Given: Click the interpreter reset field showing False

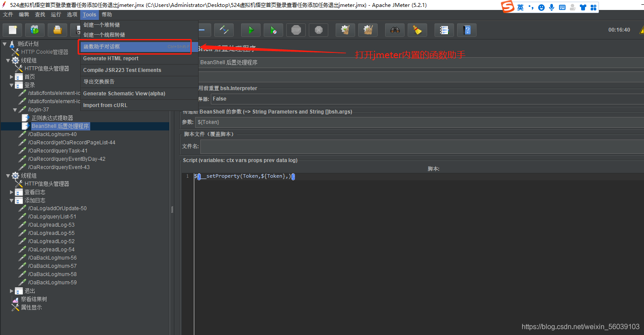Looking at the screenshot, I should tap(428, 99).
